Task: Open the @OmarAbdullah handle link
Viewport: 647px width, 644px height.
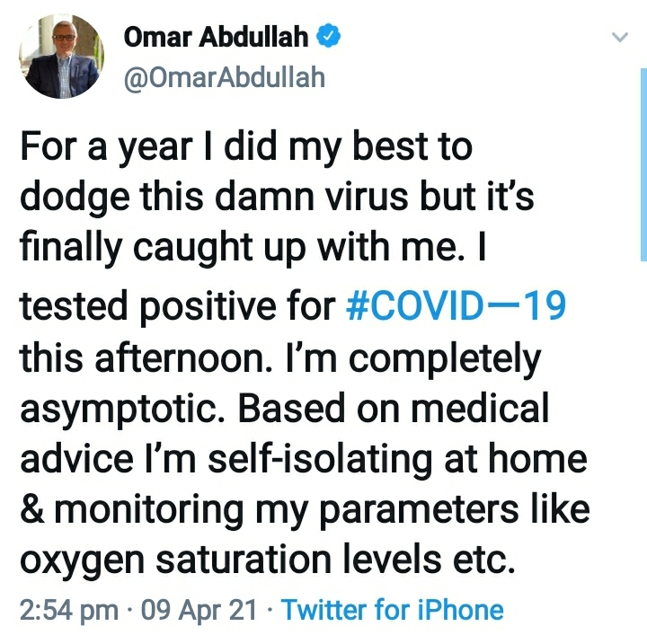Action: (223, 78)
